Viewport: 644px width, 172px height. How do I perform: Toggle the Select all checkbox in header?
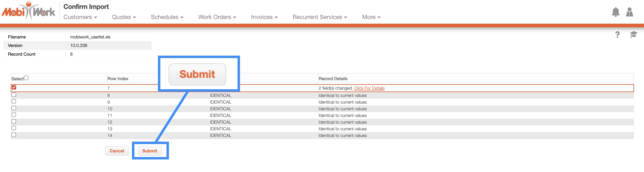(26, 78)
